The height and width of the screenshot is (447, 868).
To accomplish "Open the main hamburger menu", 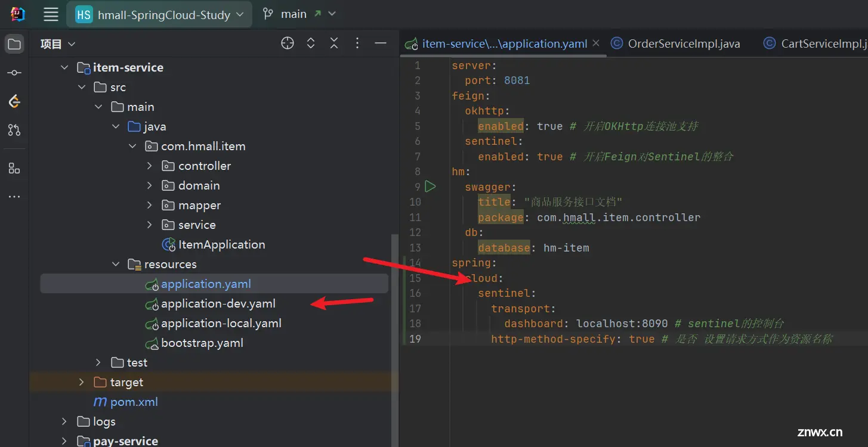I will point(51,14).
